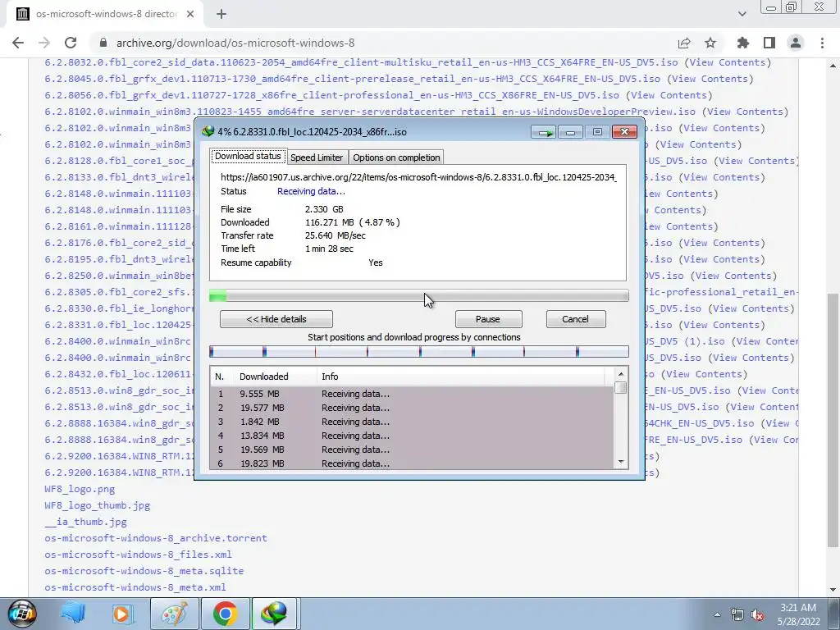Viewport: 840px width, 630px height.
Task: Click the site lock icon
Action: [103, 43]
